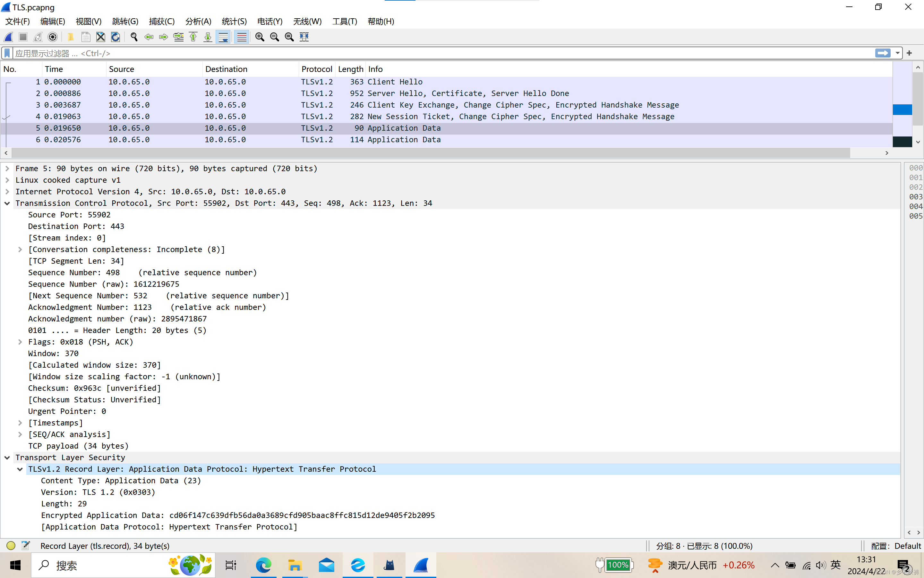Expand the [SEQ/ACK analysis] item
This screenshot has width=924, height=578.
click(x=20, y=435)
